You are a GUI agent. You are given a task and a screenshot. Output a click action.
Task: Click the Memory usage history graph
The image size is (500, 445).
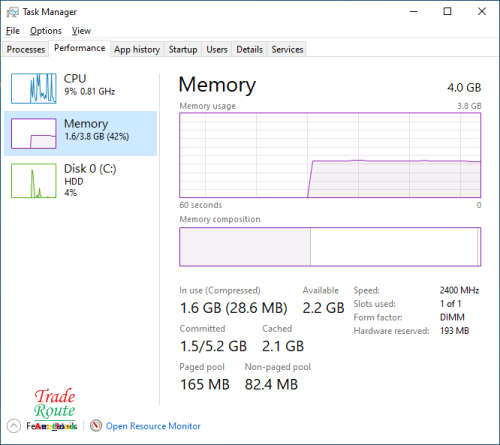pyautogui.click(x=330, y=155)
